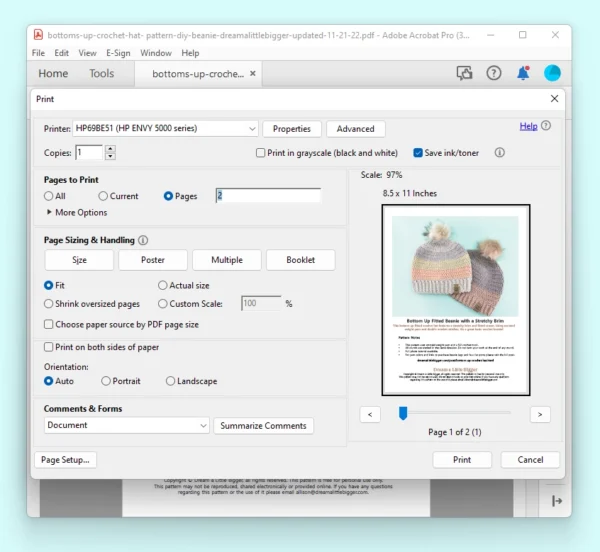Select the All pages radio button
This screenshot has height=552, width=600.
pos(48,196)
